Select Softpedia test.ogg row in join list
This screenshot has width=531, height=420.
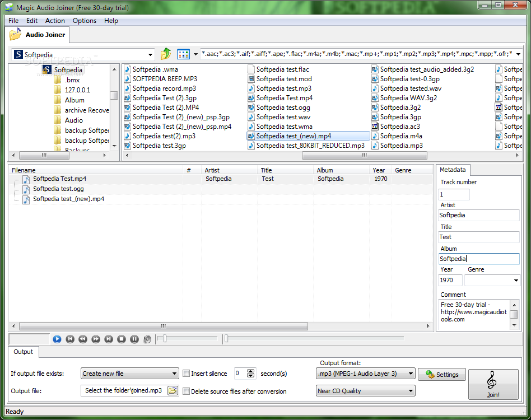[221, 189]
